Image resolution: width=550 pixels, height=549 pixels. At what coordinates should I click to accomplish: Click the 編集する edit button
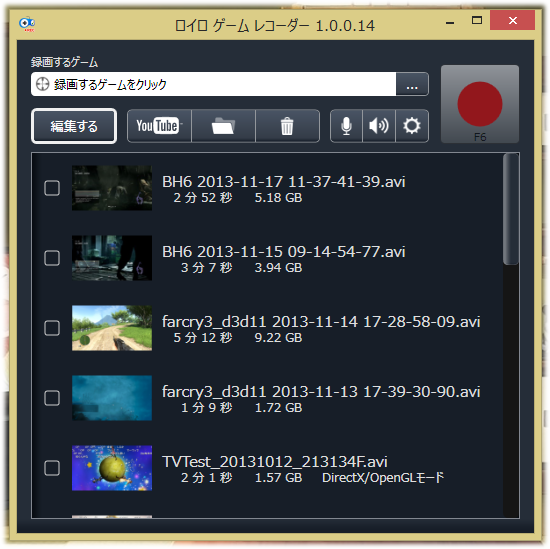pos(74,126)
